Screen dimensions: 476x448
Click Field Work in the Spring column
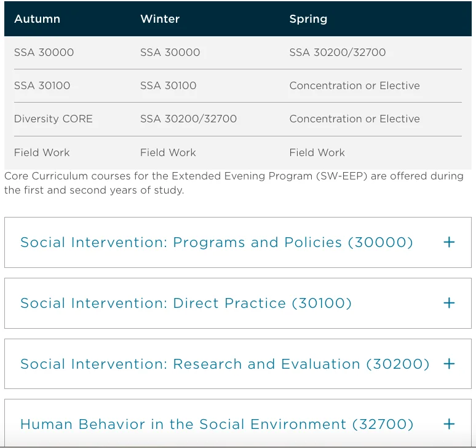point(317,152)
